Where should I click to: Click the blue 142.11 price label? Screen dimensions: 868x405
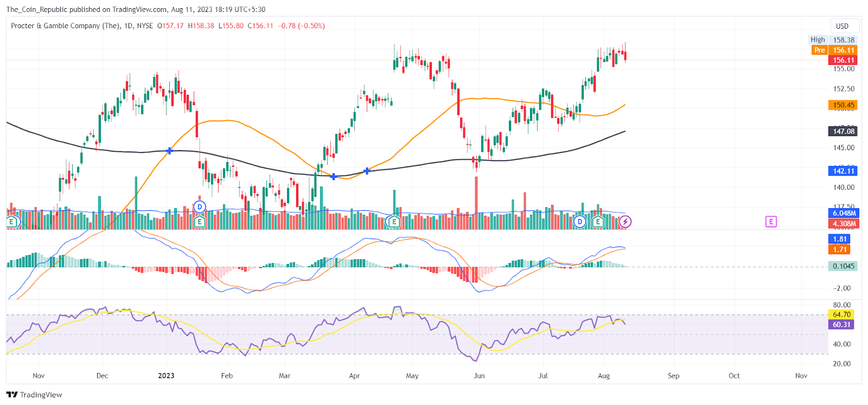tap(843, 171)
